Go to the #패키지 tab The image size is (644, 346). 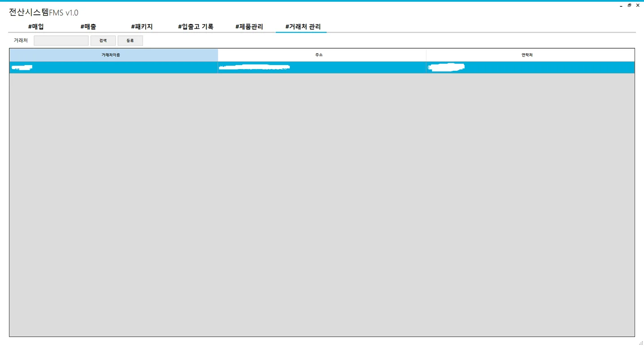[x=142, y=27]
